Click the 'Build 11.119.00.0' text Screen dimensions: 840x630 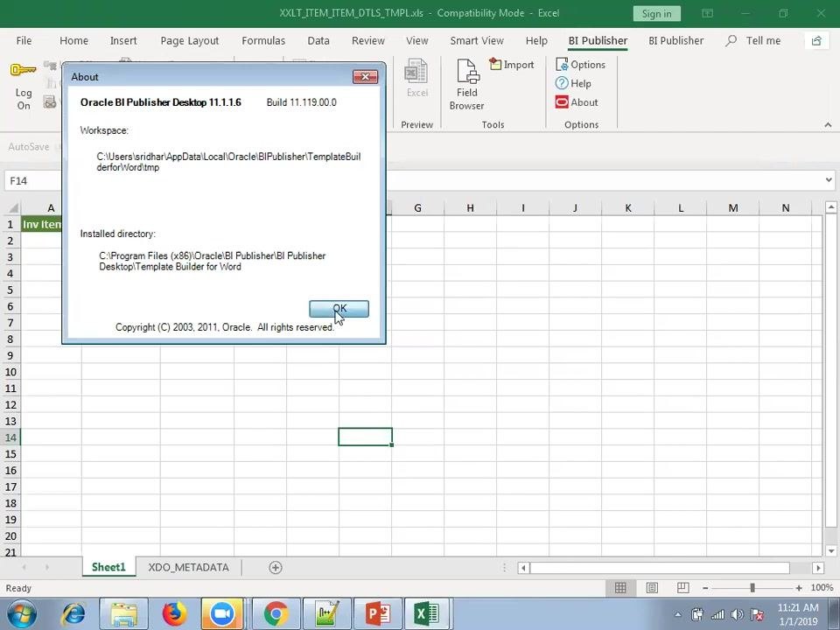coord(302,102)
